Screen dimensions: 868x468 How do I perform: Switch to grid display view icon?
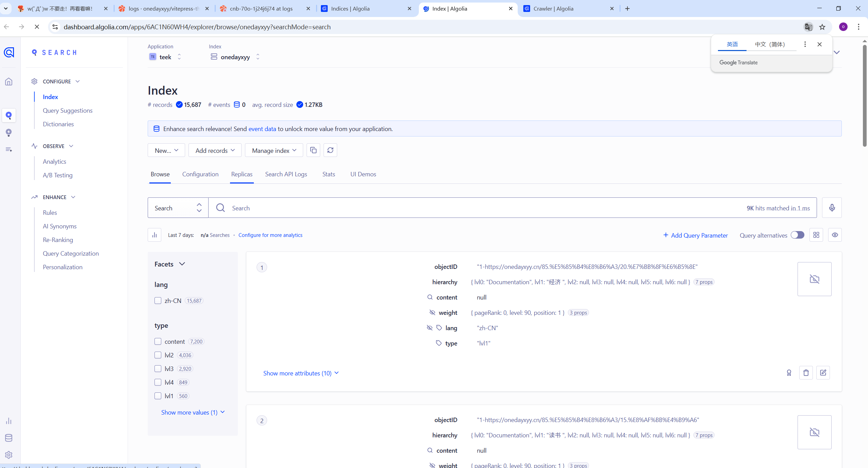[816, 235]
